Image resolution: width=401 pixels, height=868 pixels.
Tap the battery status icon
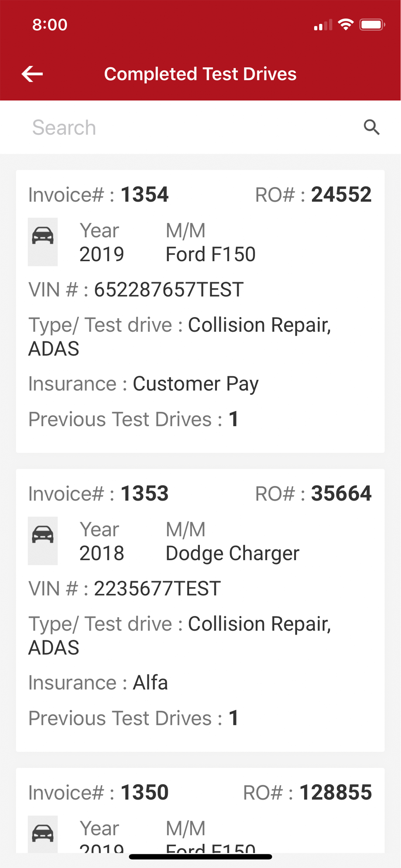click(372, 25)
